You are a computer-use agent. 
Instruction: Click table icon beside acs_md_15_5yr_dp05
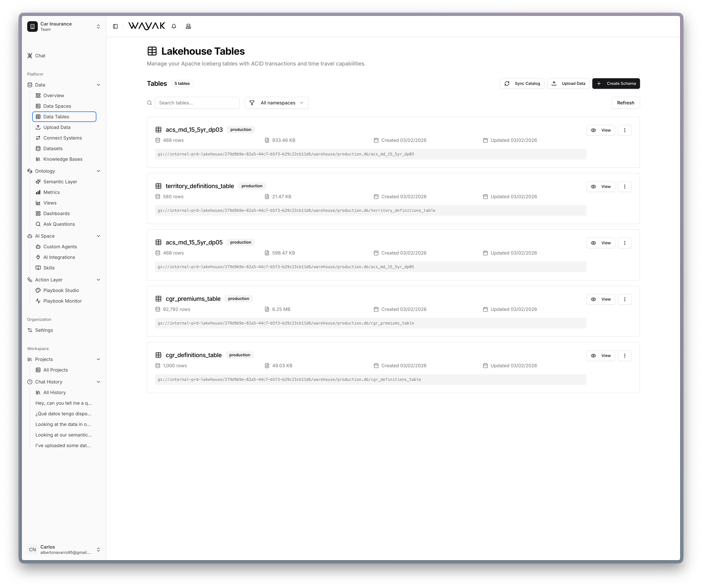pyautogui.click(x=158, y=242)
